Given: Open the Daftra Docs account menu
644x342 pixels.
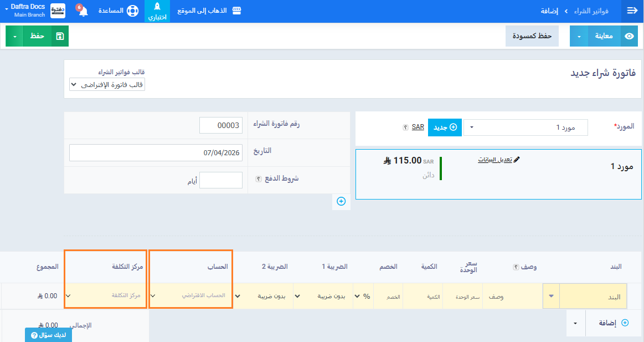Looking at the screenshot, I should click(x=28, y=11).
